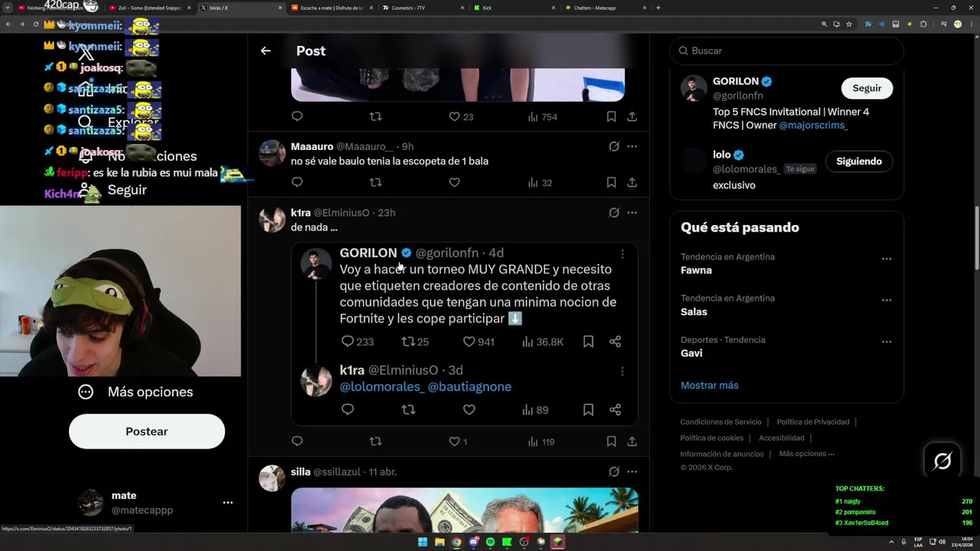
Task: Click Mostrar más under trends
Action: point(710,386)
